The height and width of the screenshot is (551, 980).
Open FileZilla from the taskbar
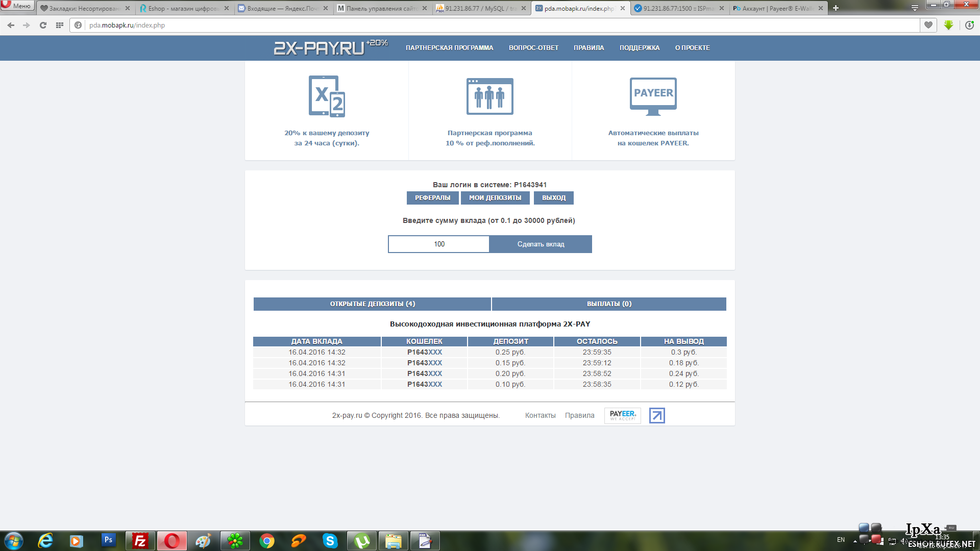[140, 541]
